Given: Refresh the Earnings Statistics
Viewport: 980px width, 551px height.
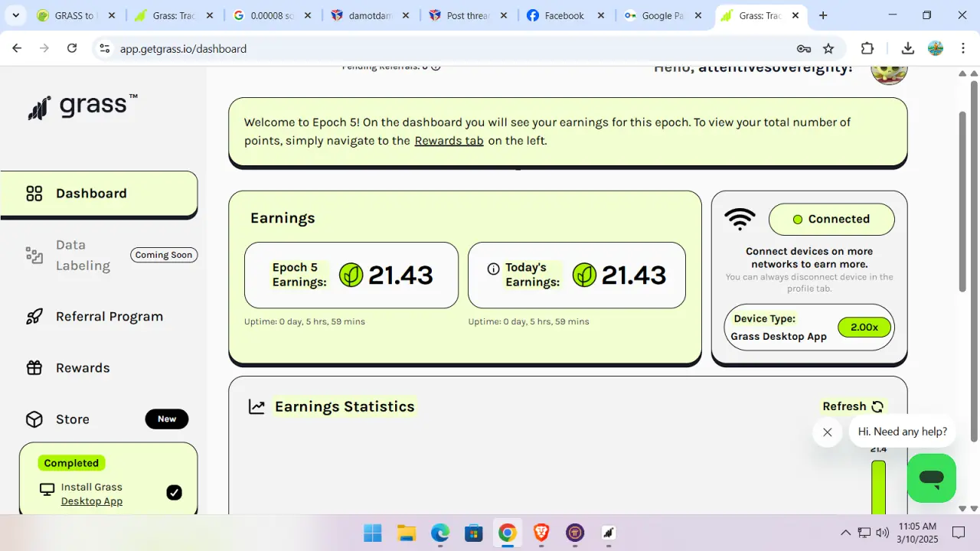Looking at the screenshot, I should [x=854, y=406].
